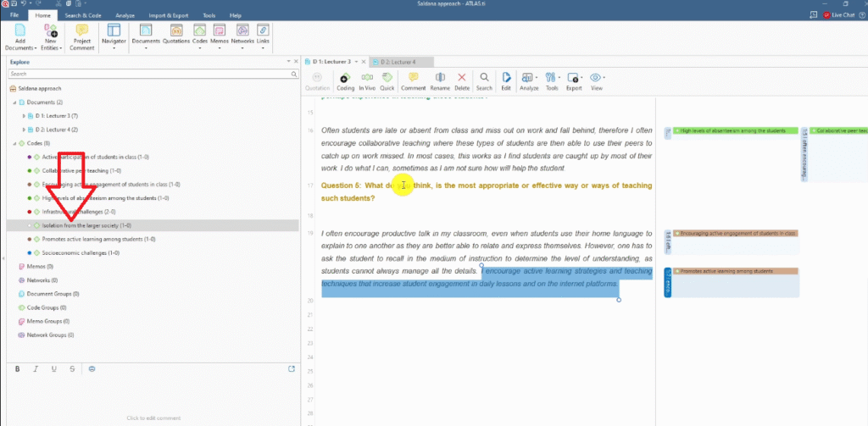Expand the D 1: Lecturer 3 tree node
This screenshot has height=426, width=868.
click(23, 115)
